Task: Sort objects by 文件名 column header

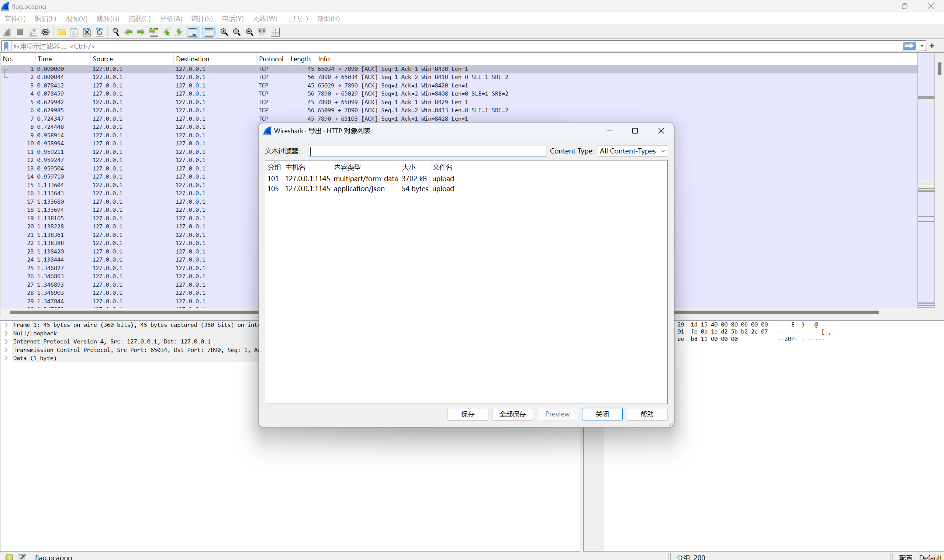Action: [443, 167]
